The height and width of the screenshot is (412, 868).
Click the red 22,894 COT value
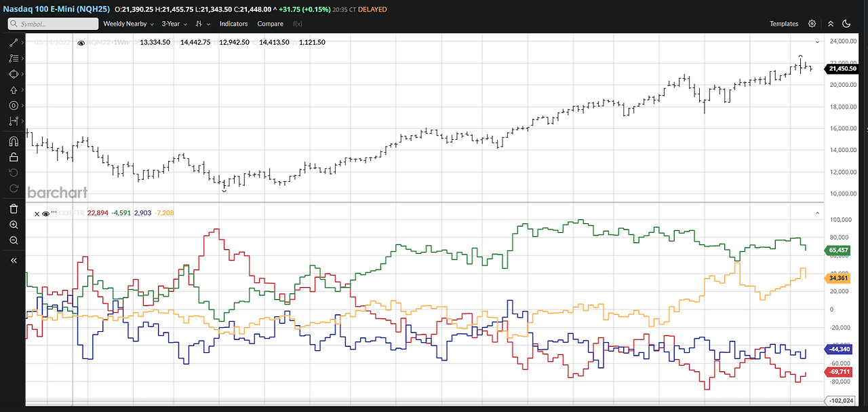98,213
